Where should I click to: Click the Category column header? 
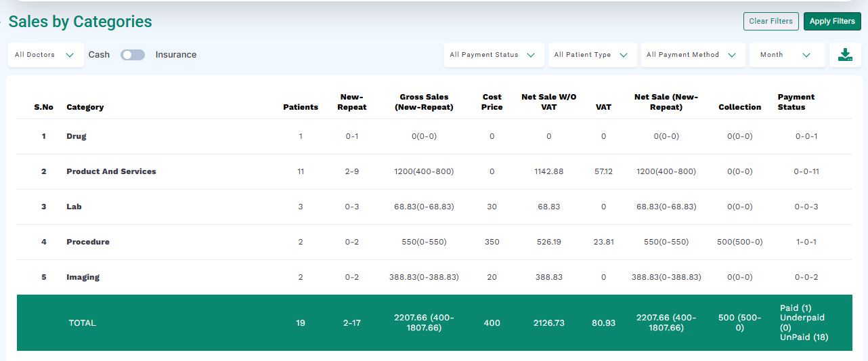point(85,107)
